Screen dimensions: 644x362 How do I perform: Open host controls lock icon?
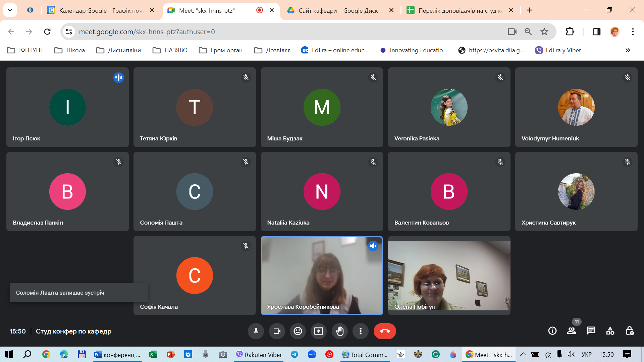pyautogui.click(x=630, y=331)
